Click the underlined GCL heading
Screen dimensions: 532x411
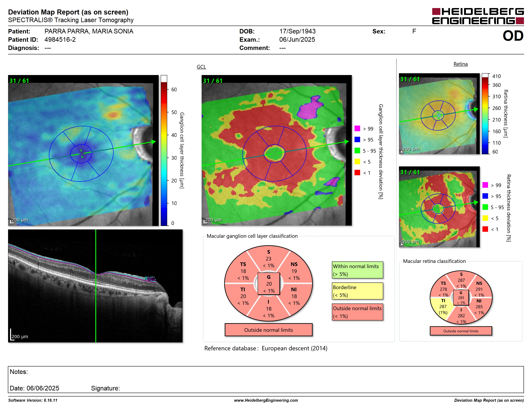(201, 67)
